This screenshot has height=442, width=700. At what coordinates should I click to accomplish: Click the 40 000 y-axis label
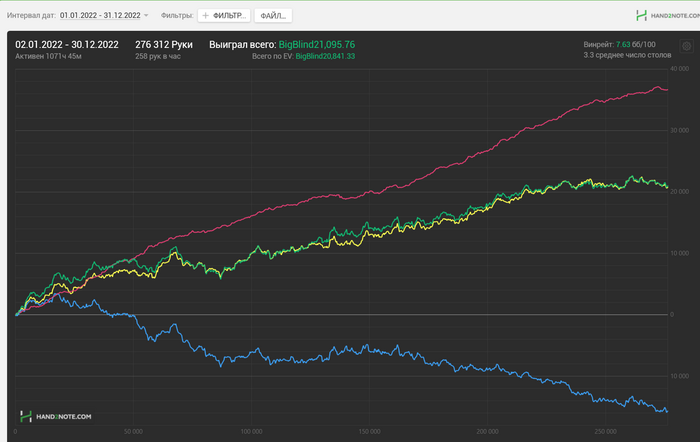coord(679,69)
